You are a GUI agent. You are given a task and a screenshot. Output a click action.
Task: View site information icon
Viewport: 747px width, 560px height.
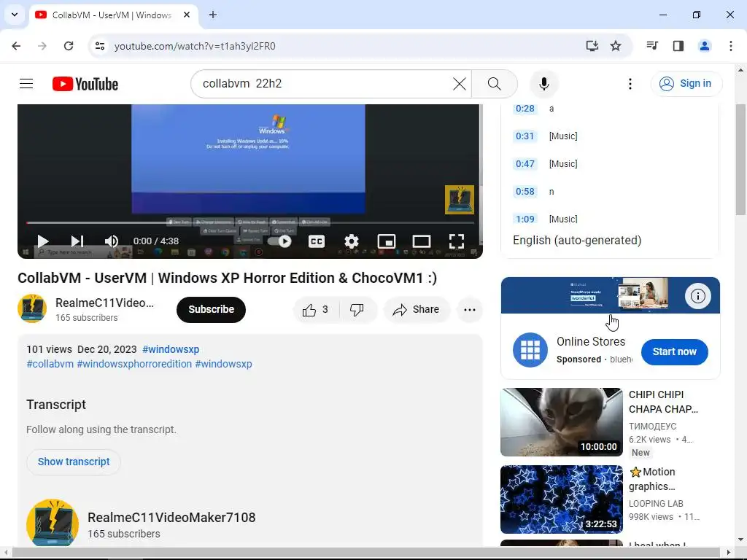click(x=100, y=46)
